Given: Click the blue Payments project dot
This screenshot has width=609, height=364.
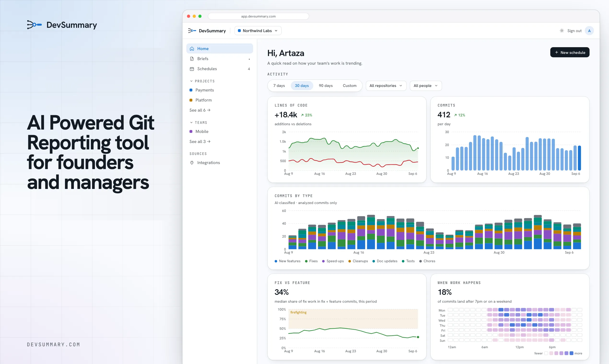Looking at the screenshot, I should click(x=191, y=90).
